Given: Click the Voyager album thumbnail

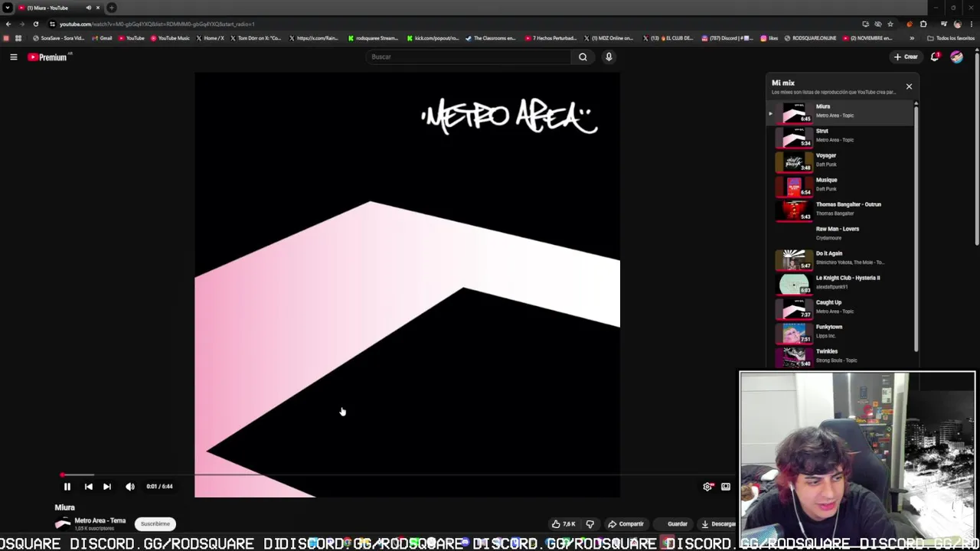Looking at the screenshot, I should click(794, 161).
